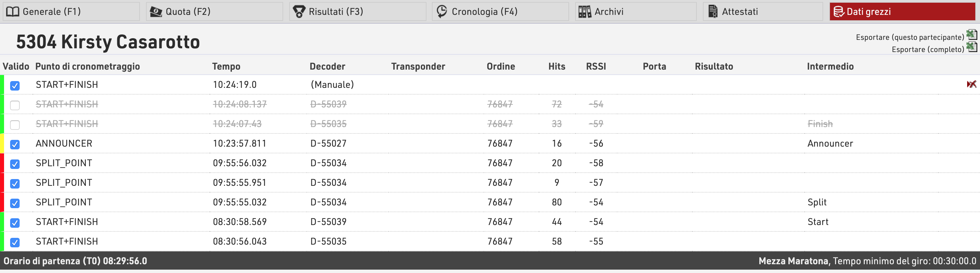
Task: Delete the manual 10:24:19.0 entry
Action: [x=971, y=84]
